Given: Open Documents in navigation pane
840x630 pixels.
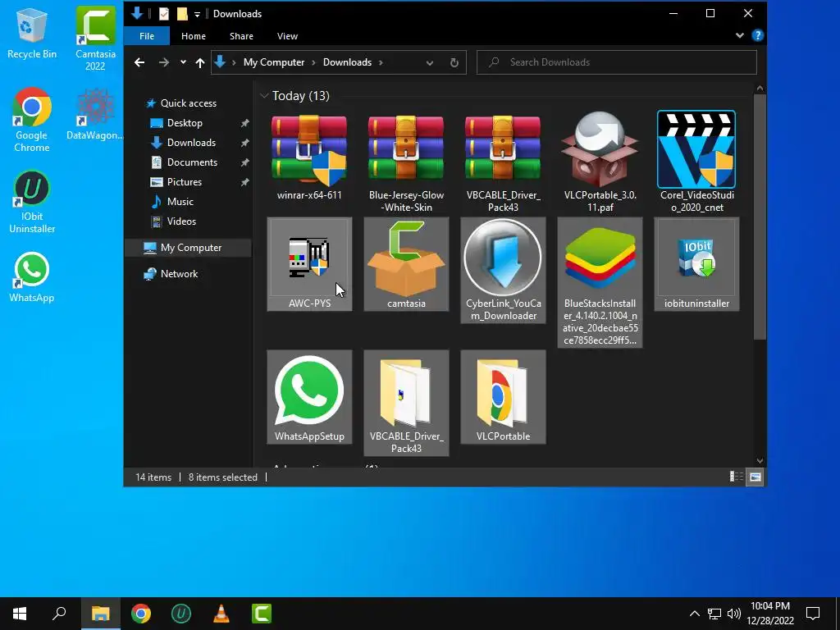Looking at the screenshot, I should point(192,162).
